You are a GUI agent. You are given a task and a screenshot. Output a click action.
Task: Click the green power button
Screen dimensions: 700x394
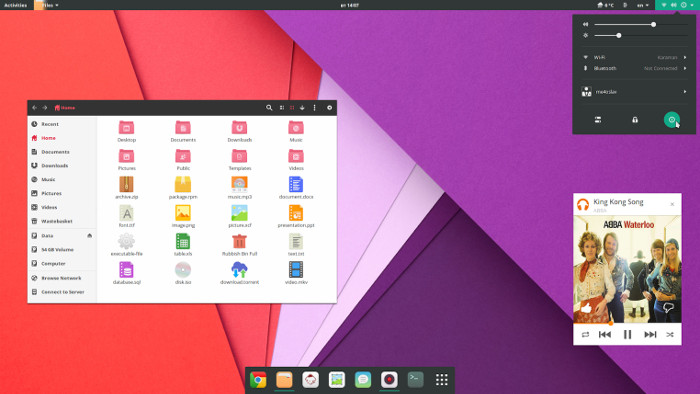point(671,120)
